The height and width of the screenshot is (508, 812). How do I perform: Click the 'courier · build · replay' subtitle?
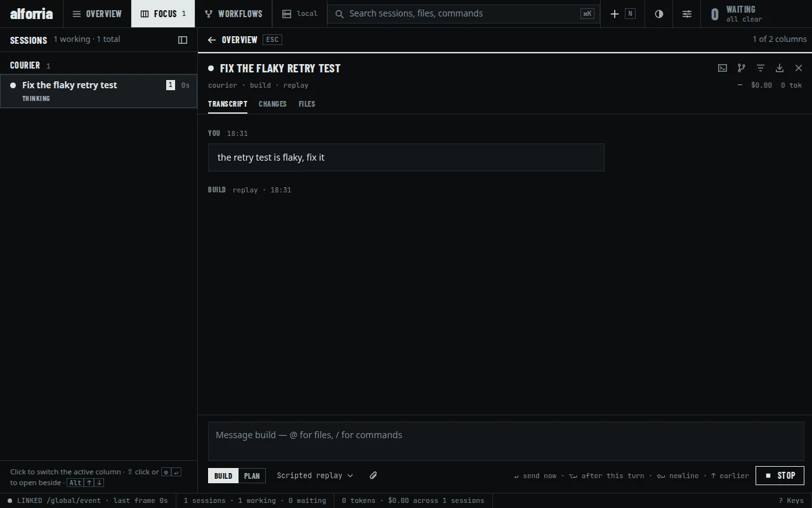pos(258,85)
